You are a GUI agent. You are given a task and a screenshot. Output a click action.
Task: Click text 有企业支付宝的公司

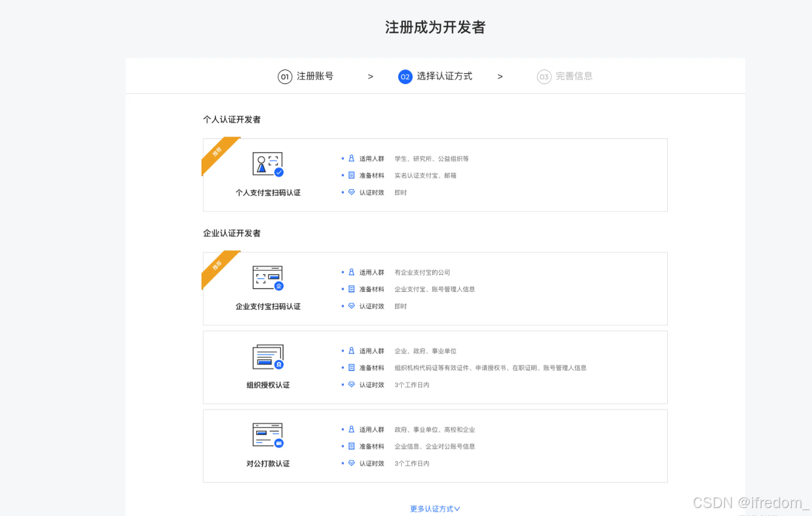[422, 272]
